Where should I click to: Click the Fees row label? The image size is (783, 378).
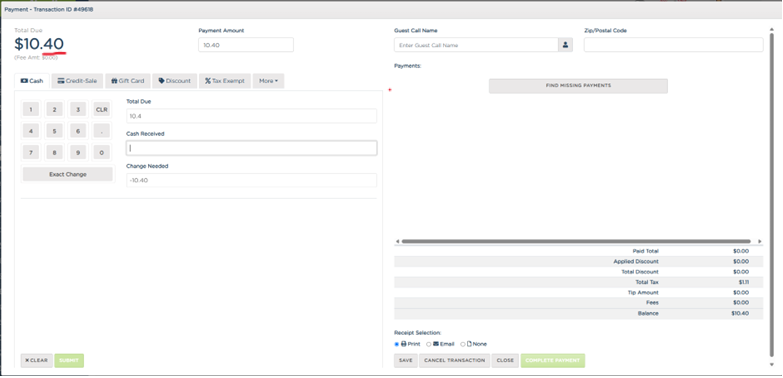(652, 303)
